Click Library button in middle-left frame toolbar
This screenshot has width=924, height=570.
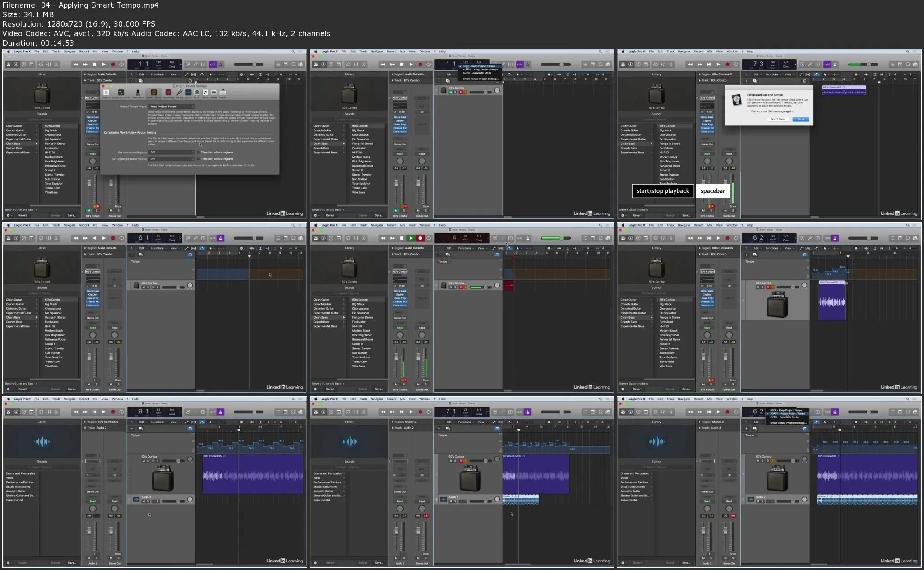9,238
